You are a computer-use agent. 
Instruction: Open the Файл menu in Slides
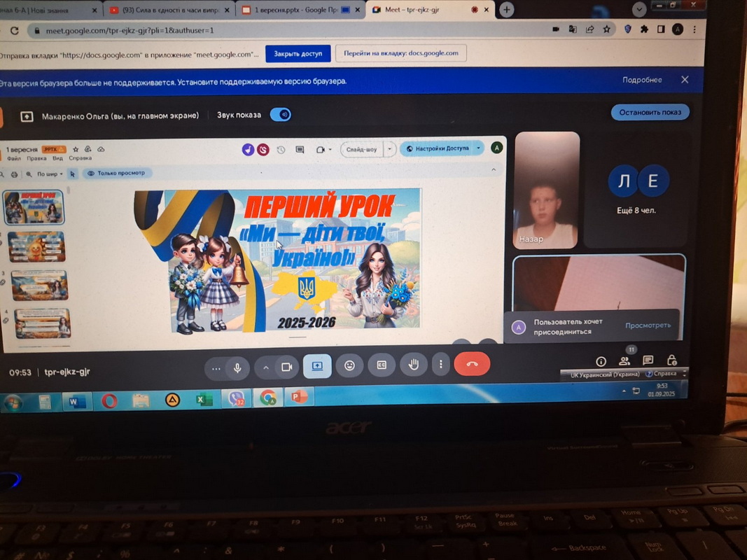(14, 158)
